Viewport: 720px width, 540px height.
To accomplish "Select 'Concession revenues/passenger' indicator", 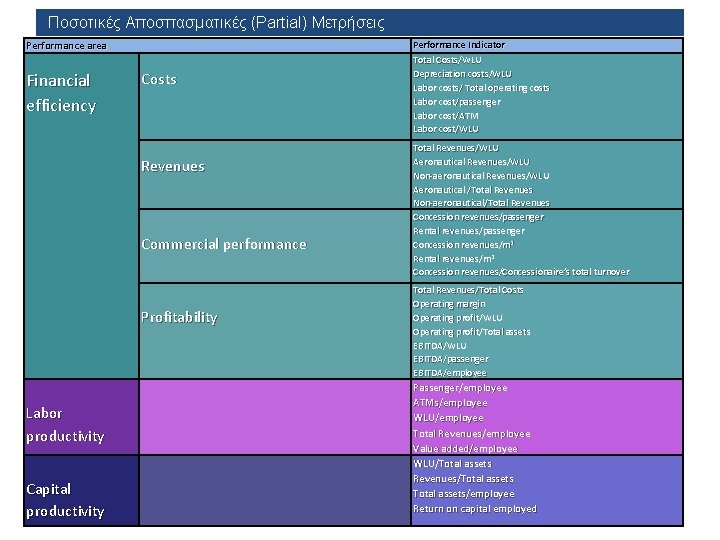I will pos(478,217).
